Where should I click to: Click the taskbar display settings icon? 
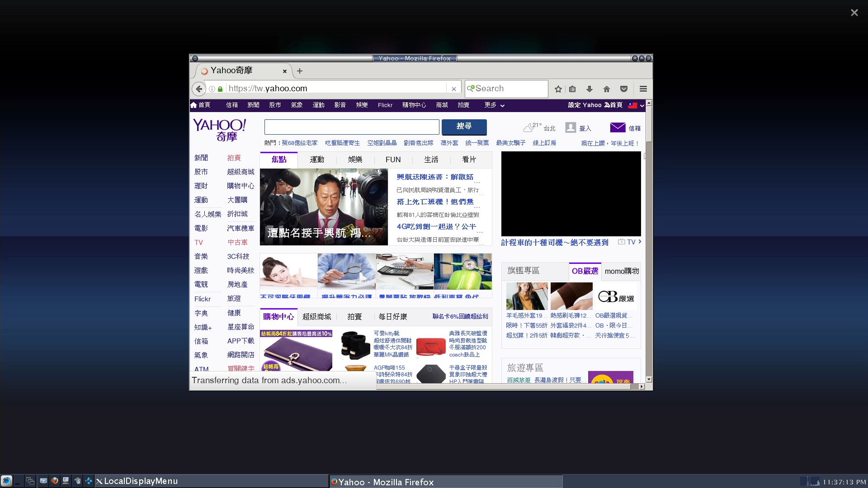tap(43, 481)
